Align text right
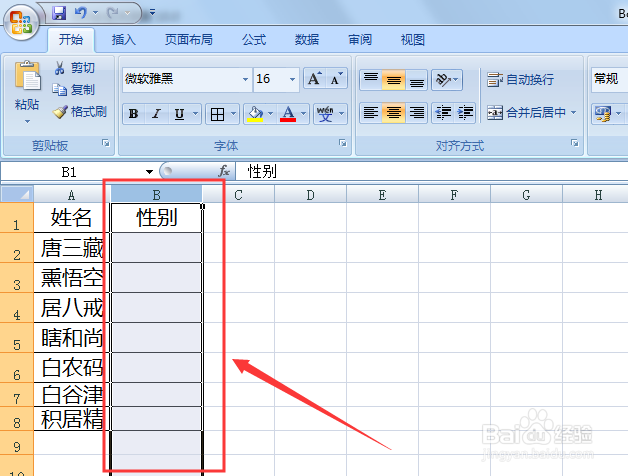The image size is (628, 476). click(x=417, y=113)
